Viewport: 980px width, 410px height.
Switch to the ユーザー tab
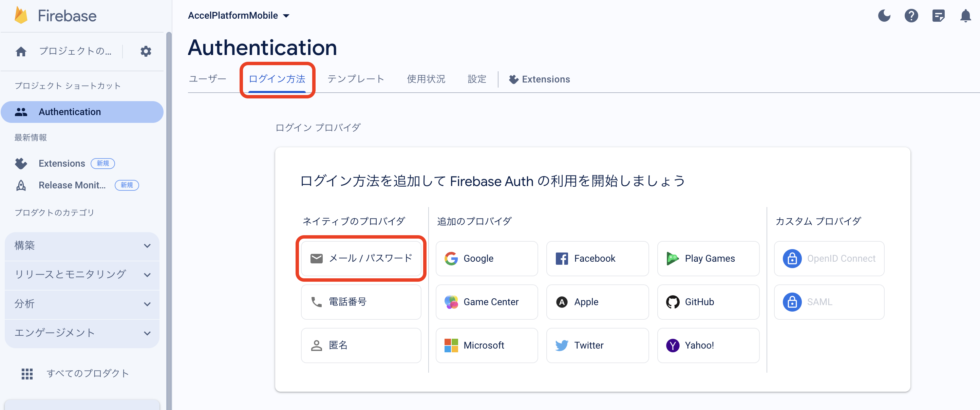[x=208, y=79]
